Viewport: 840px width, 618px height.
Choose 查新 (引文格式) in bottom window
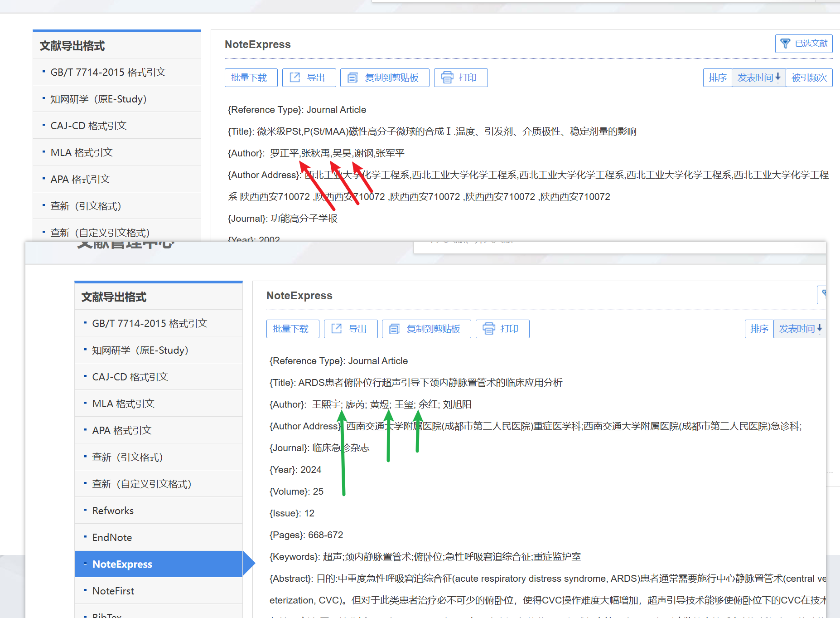tap(159, 457)
